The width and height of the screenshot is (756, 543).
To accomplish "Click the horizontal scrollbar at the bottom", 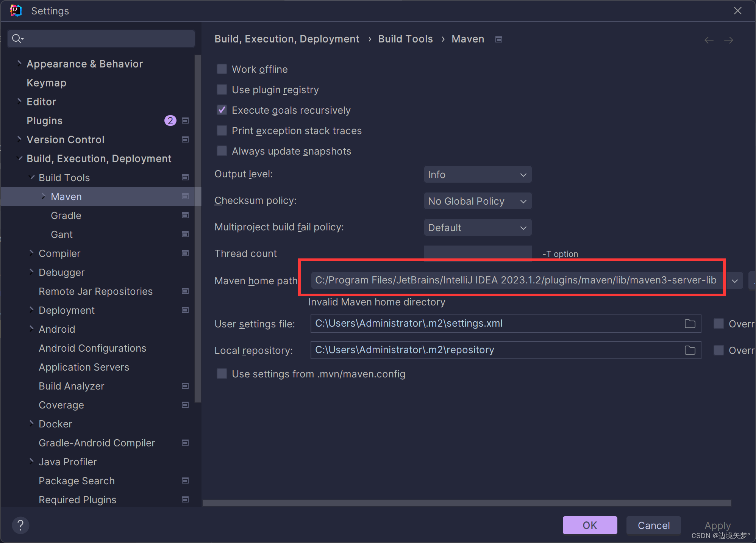I will 467,503.
